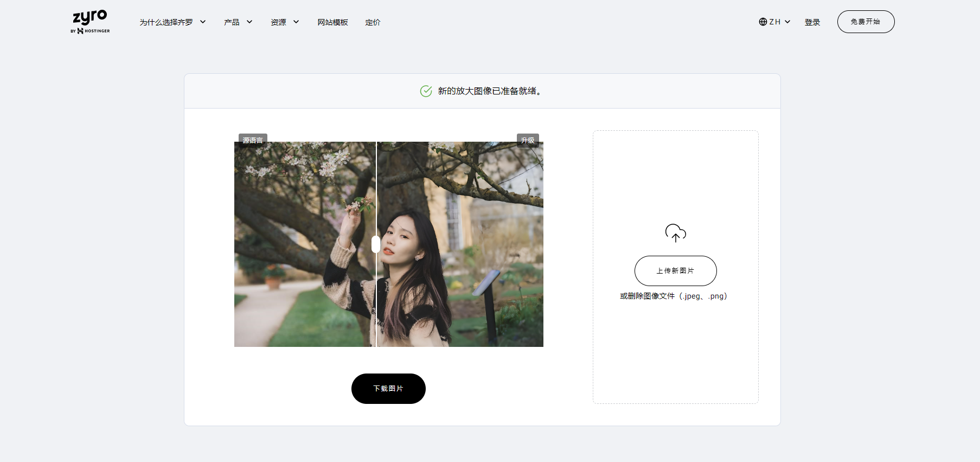Click the 登录 login link
This screenshot has height=462, width=980.
click(x=812, y=22)
